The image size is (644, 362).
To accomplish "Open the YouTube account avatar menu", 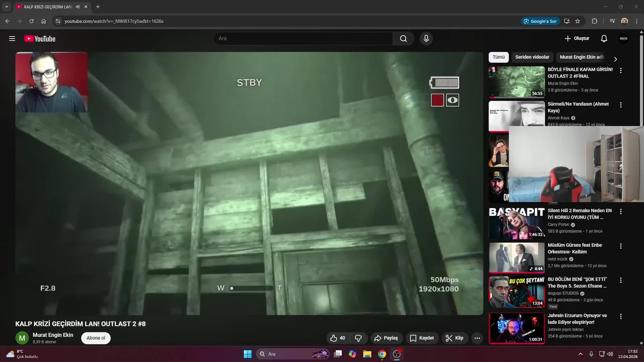I will pos(623,39).
